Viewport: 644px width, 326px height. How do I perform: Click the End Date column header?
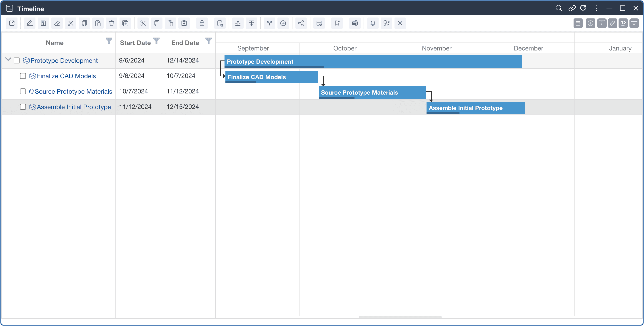click(x=185, y=43)
